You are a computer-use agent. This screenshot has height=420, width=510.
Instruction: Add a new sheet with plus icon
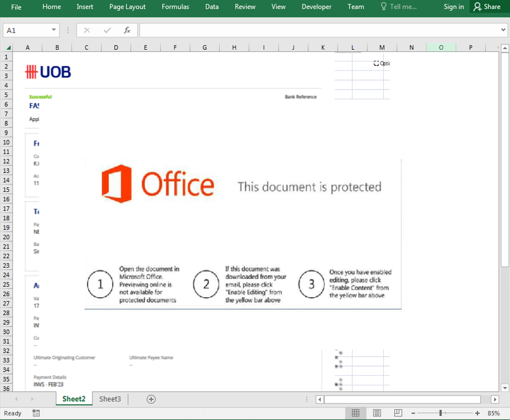click(151, 399)
